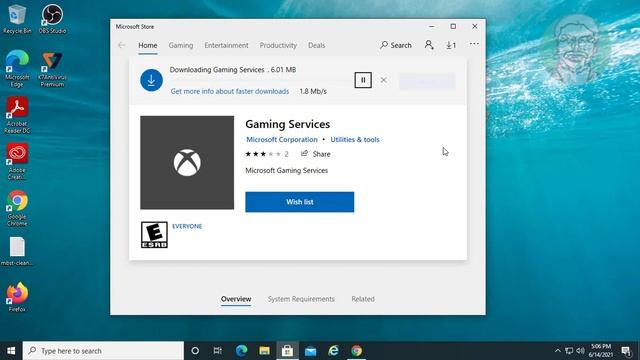Open Downloads and updates indicator

(451, 45)
